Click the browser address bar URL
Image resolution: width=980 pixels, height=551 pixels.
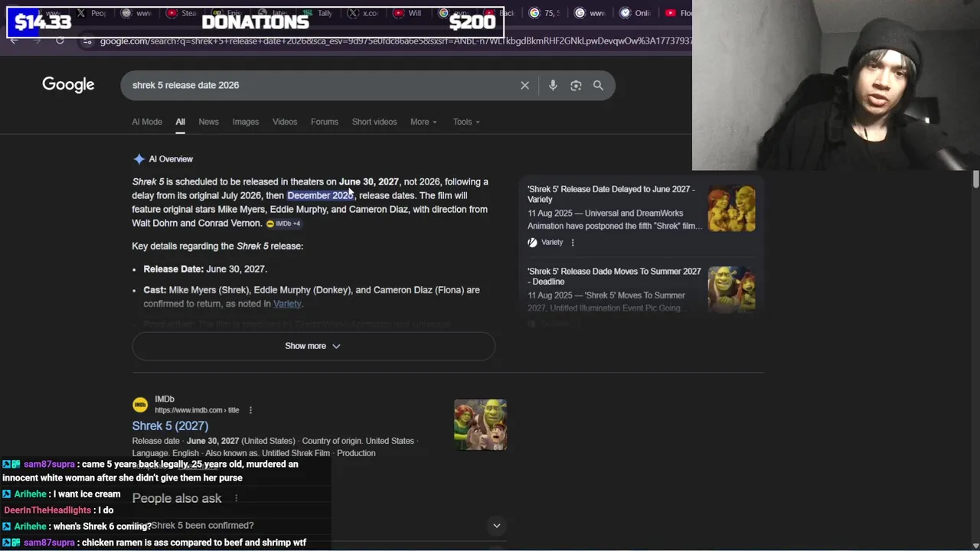point(394,41)
